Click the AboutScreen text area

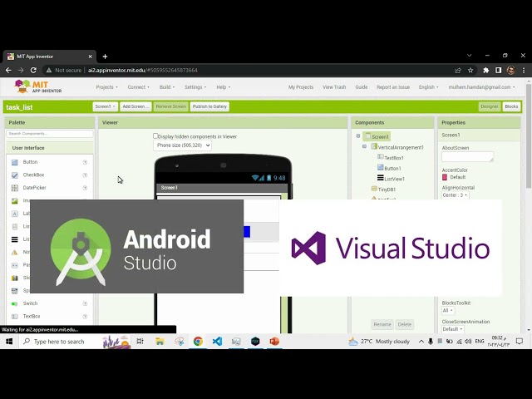(467, 156)
